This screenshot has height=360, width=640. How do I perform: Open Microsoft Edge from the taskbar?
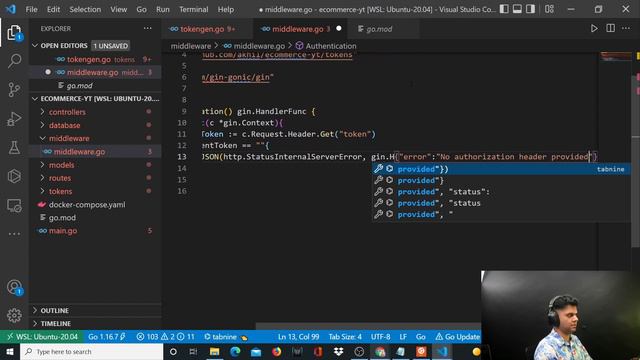tap(235, 352)
